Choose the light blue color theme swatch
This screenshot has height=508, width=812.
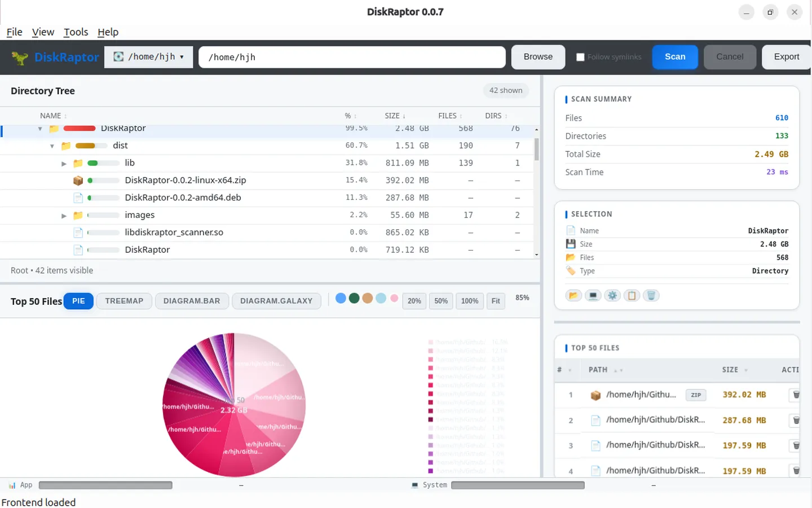(381, 299)
